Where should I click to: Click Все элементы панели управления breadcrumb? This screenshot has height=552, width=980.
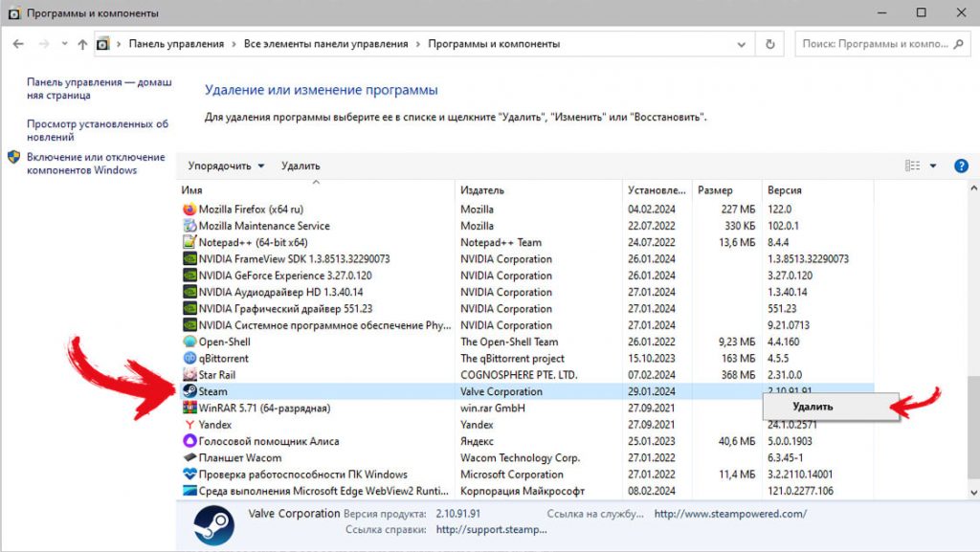[x=325, y=44]
